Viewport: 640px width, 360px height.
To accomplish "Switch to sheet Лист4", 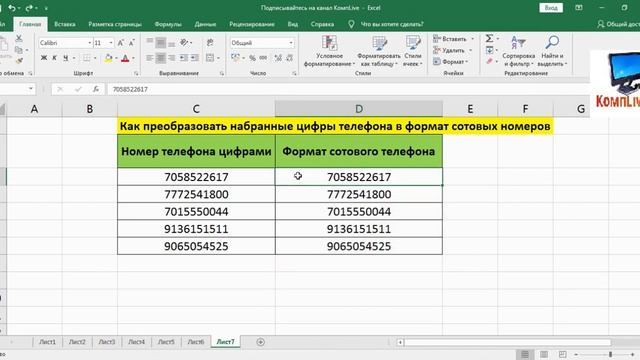I will [x=136, y=342].
